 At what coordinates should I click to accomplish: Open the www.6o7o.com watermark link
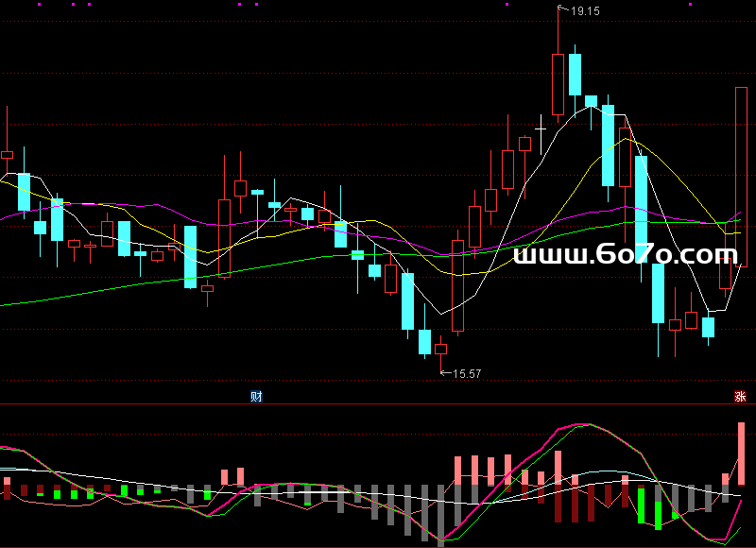click(625, 254)
